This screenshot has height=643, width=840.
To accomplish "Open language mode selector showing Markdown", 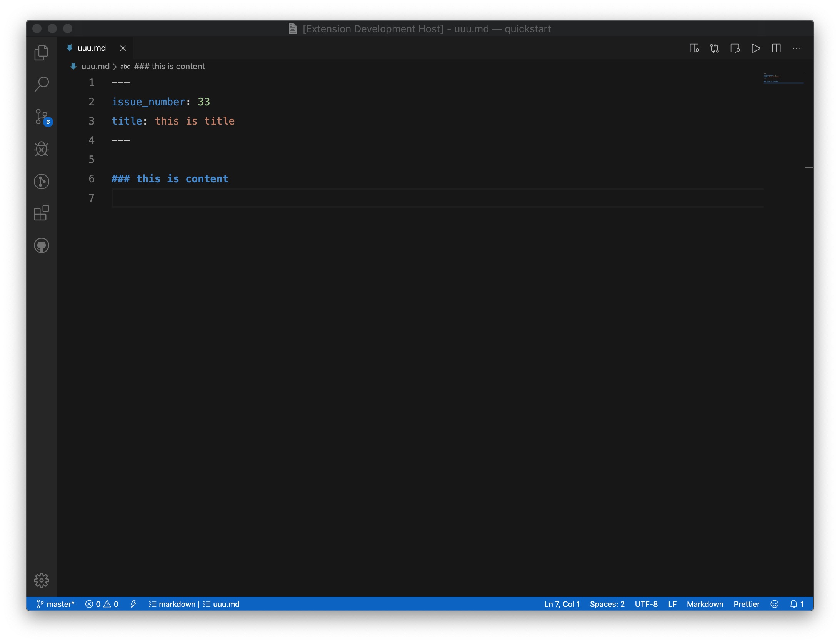I will (x=705, y=604).
